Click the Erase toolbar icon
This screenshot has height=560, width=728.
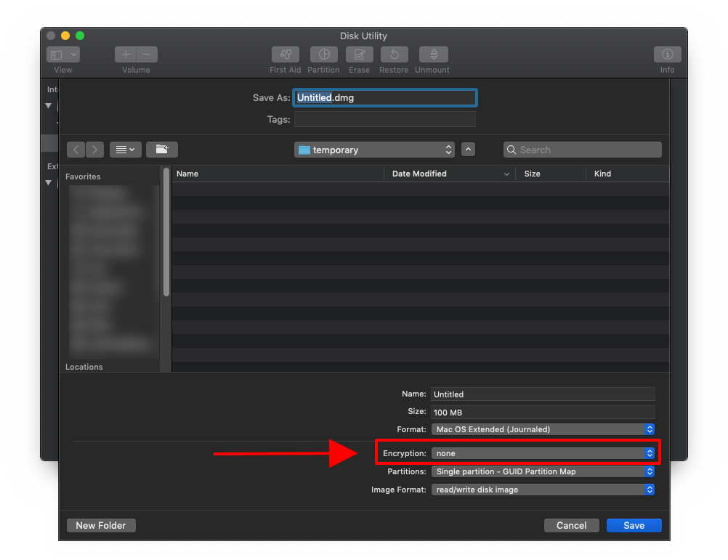[x=360, y=54]
